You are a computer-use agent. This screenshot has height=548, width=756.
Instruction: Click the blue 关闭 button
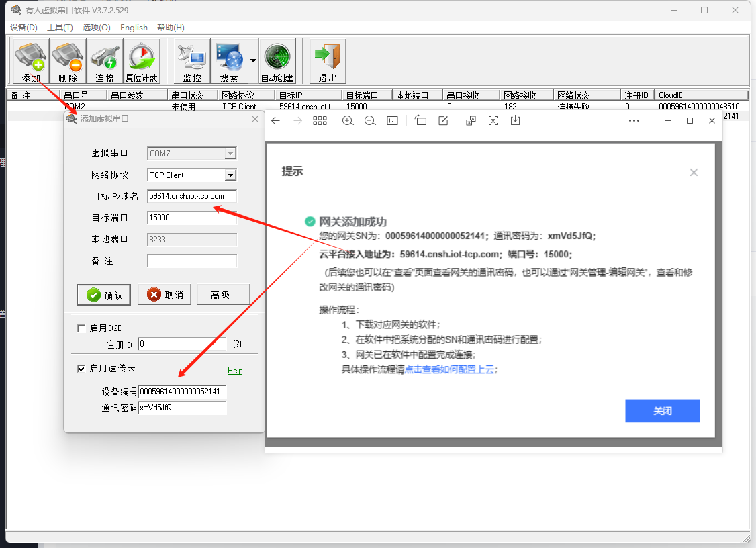(x=662, y=411)
